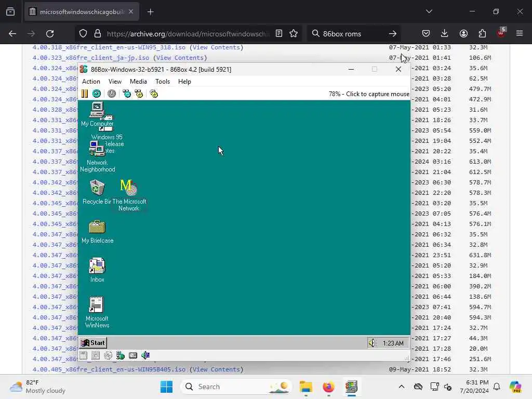Open the Firefox downloads panel

(445, 34)
